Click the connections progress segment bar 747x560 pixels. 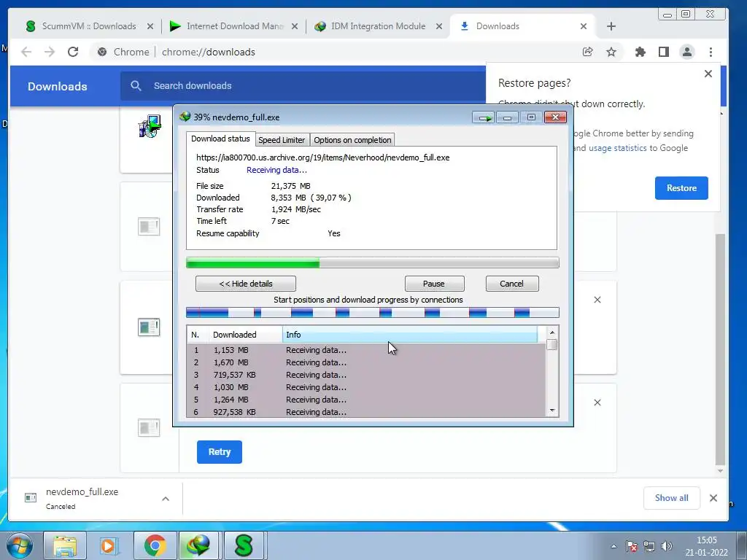tap(373, 312)
